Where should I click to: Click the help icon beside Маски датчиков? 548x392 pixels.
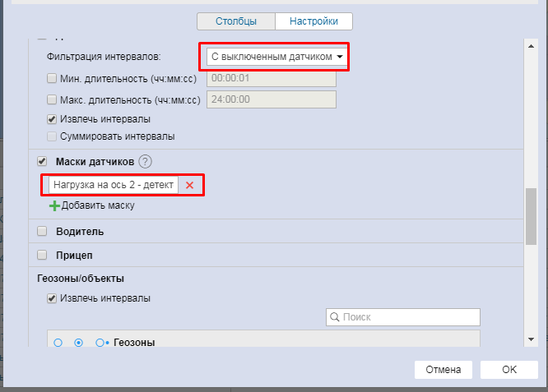pos(146,162)
